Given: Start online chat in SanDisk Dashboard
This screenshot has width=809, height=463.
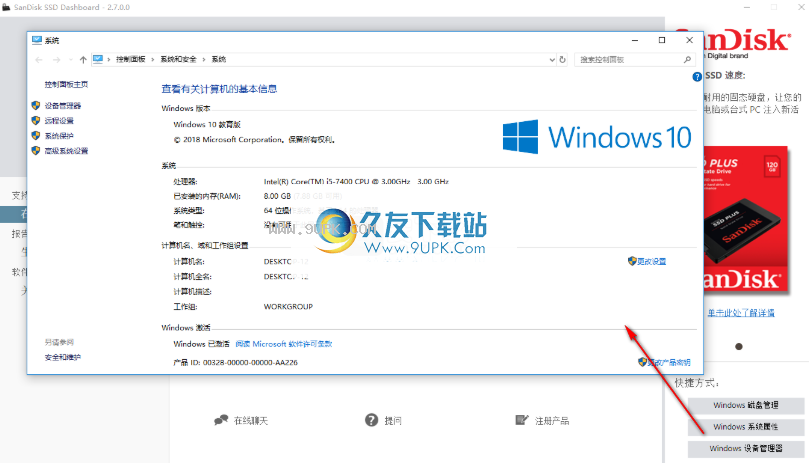Looking at the screenshot, I should point(251,421).
